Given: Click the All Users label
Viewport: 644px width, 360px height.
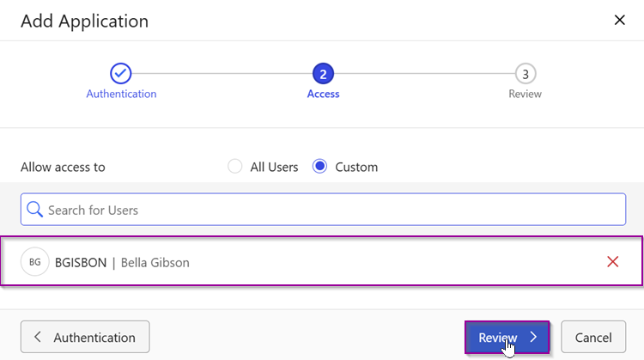Looking at the screenshot, I should click(274, 168).
